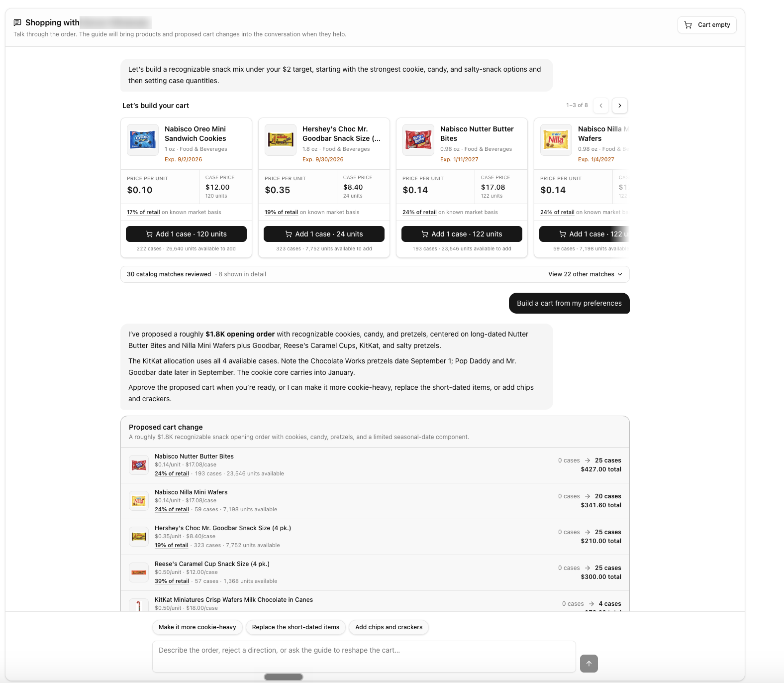Click the $0.35 price per unit value

(x=278, y=190)
